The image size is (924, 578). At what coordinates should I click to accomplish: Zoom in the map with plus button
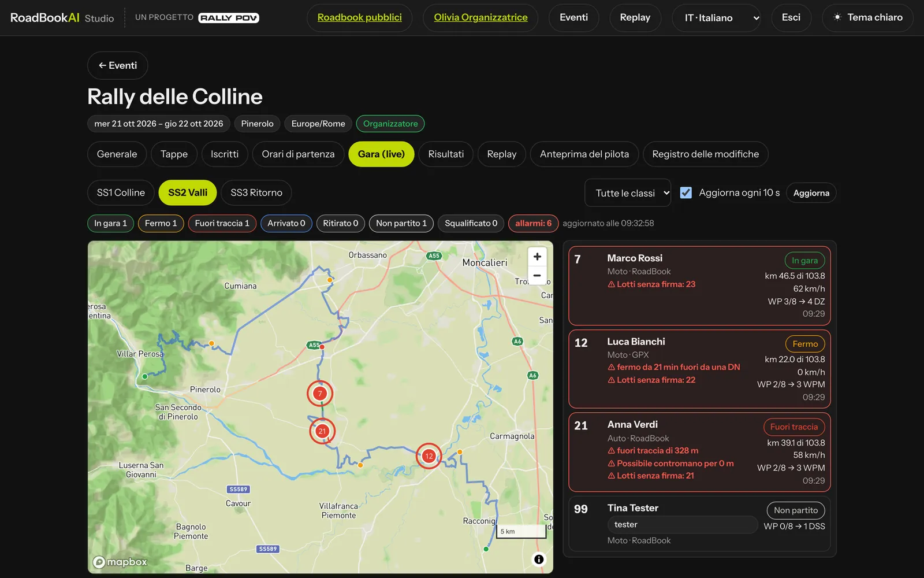537,257
